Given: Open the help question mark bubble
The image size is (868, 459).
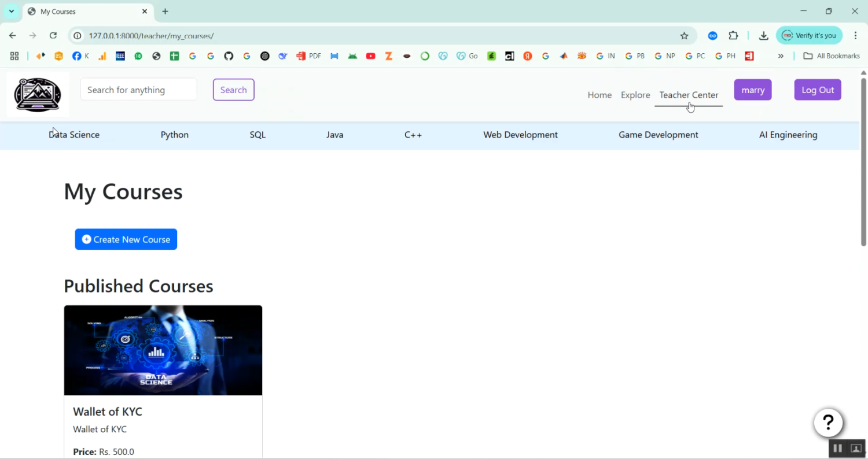Looking at the screenshot, I should 828,423.
